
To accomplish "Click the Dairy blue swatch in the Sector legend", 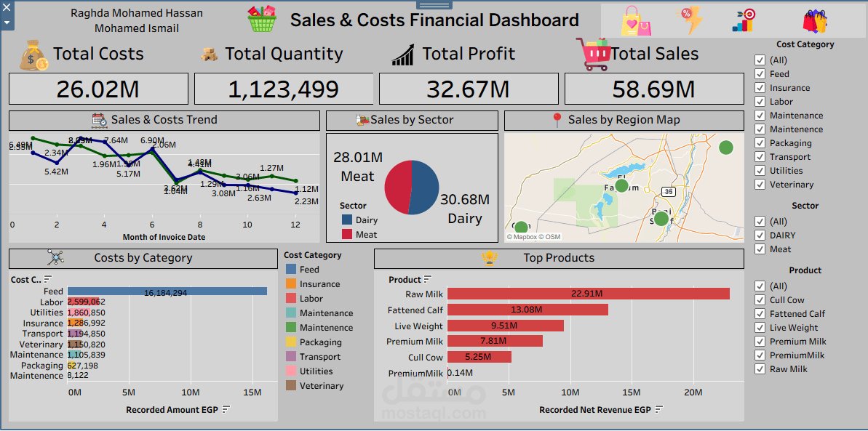I will coord(347,220).
